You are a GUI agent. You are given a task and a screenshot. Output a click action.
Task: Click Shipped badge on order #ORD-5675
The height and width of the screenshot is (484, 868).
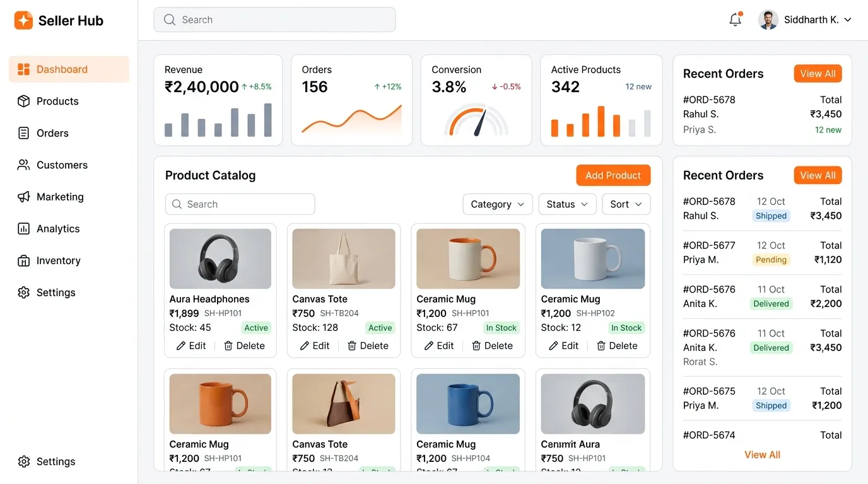click(771, 405)
